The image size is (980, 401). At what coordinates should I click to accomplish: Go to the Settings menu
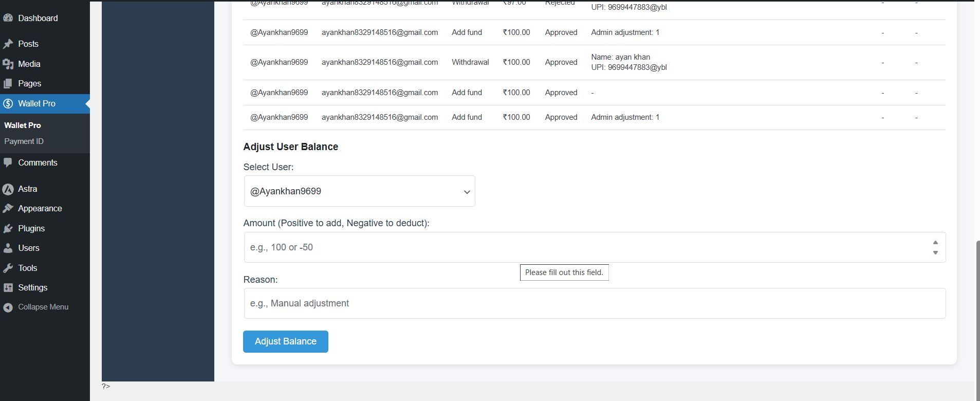coord(33,287)
